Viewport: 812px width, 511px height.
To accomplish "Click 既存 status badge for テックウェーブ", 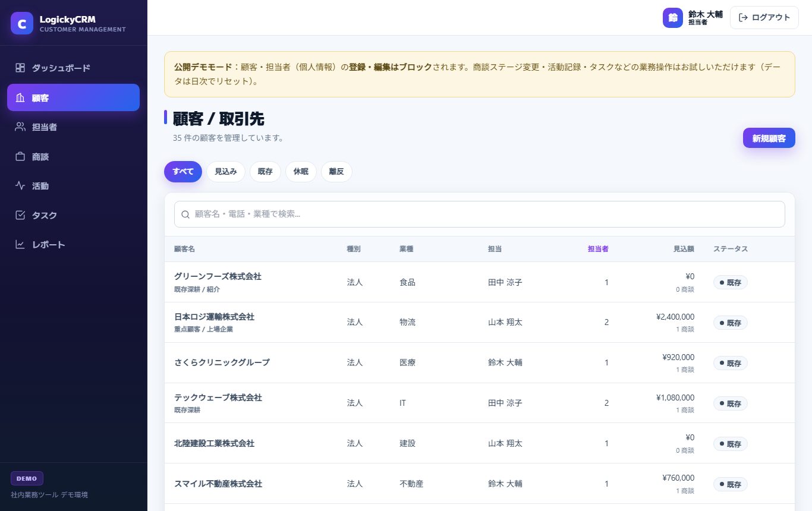I will (730, 403).
